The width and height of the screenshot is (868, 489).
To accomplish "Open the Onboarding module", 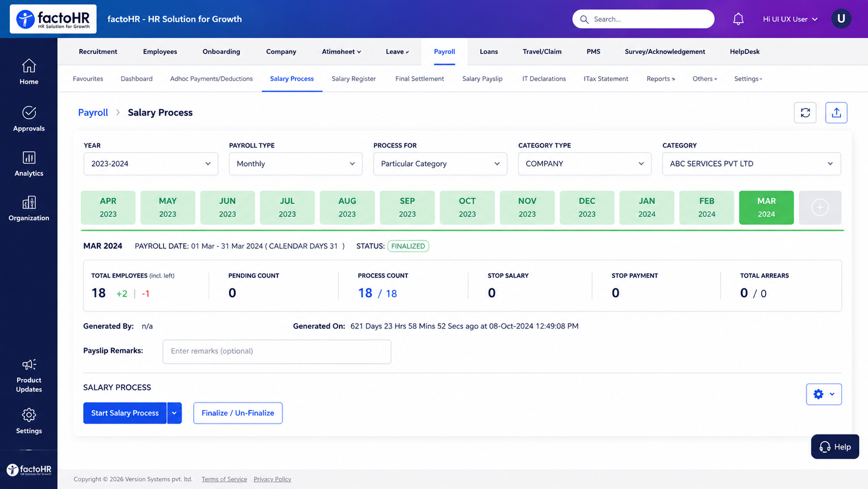I will [x=221, y=51].
